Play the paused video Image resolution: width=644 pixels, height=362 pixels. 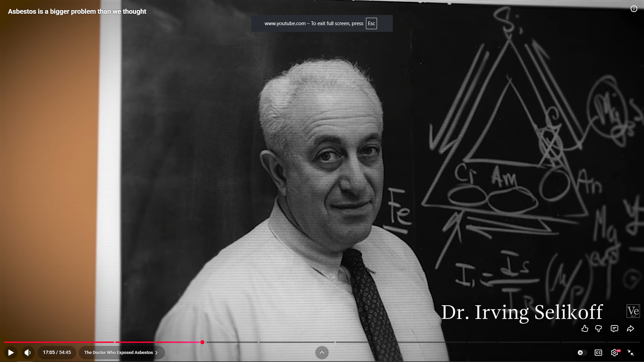click(x=11, y=353)
